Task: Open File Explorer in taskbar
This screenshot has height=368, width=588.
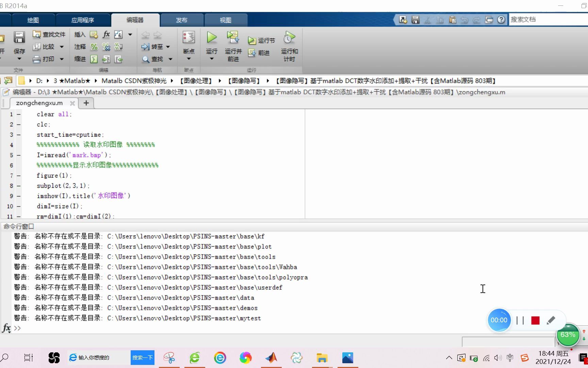Action: (322, 358)
